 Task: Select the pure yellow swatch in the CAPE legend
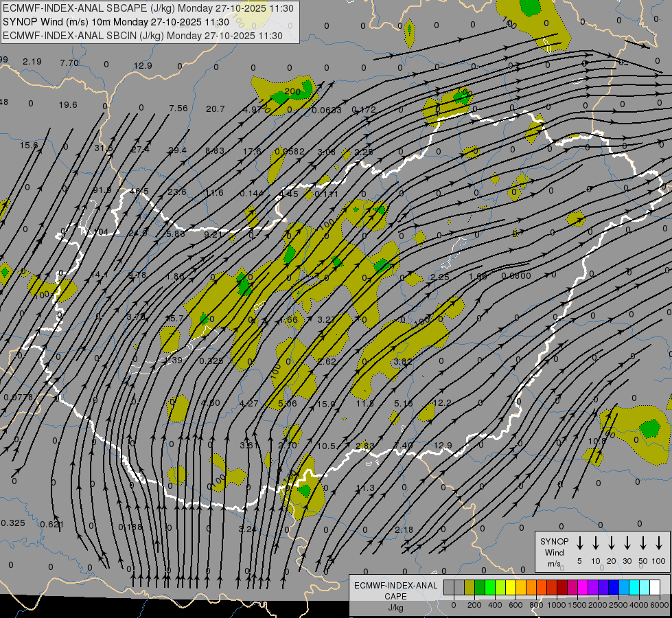(511, 587)
